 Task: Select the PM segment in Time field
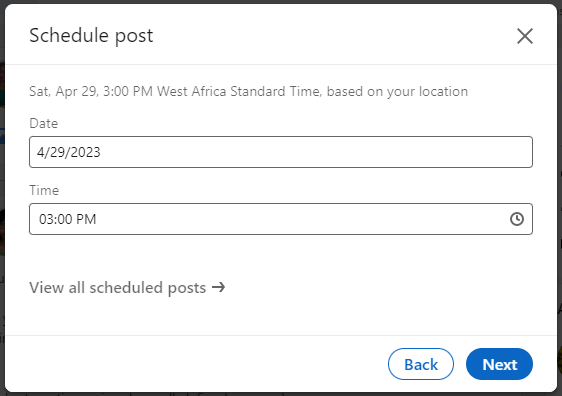click(86, 219)
